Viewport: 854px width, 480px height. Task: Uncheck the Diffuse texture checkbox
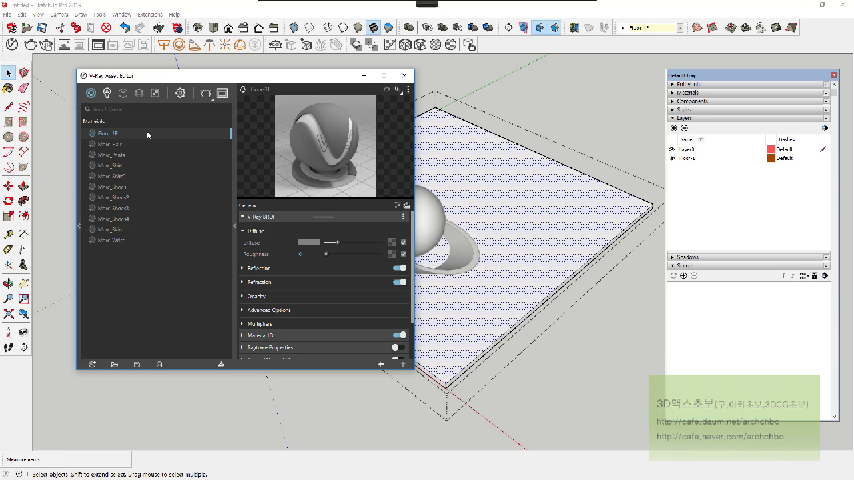point(404,242)
